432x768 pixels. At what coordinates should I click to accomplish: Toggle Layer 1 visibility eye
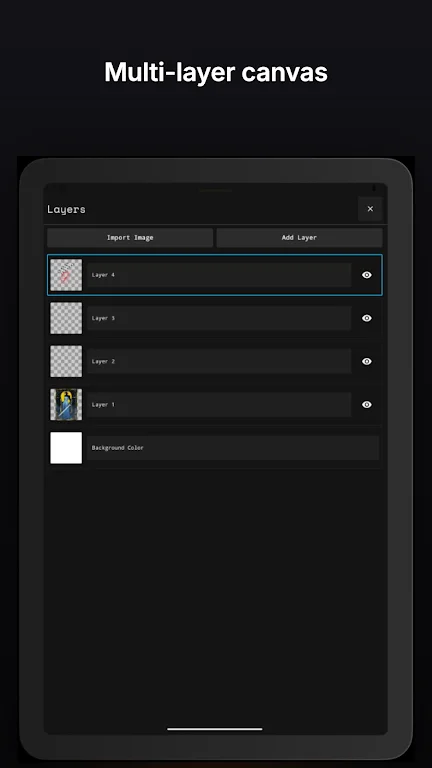tap(367, 405)
